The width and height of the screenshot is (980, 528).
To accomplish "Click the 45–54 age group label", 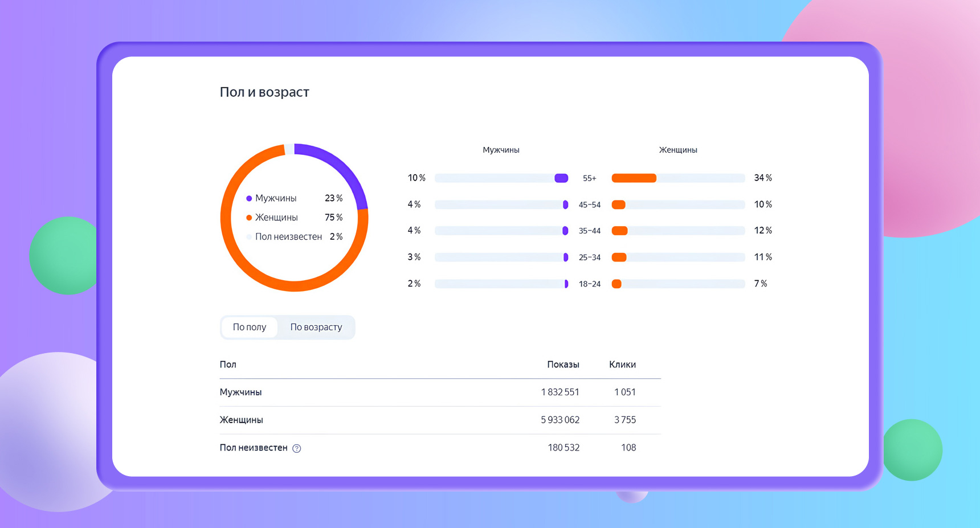I will tap(590, 205).
